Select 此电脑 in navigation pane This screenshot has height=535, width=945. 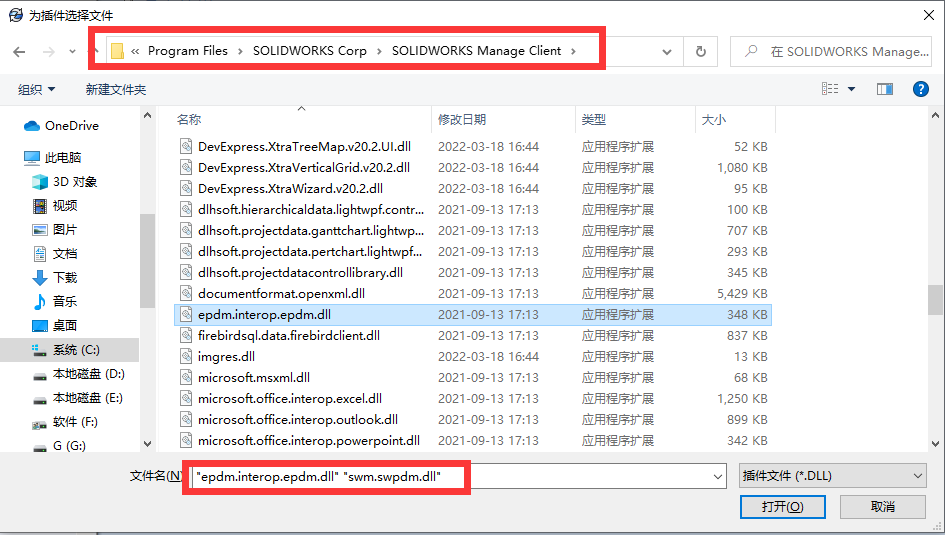[x=52, y=158]
